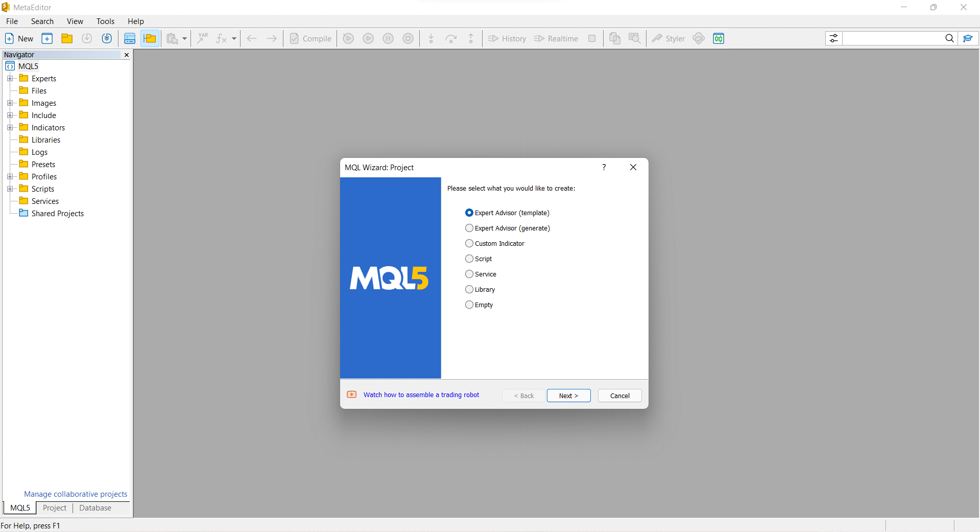Click the Realtime profiling button
Image resolution: width=980 pixels, height=532 pixels.
click(x=556, y=38)
